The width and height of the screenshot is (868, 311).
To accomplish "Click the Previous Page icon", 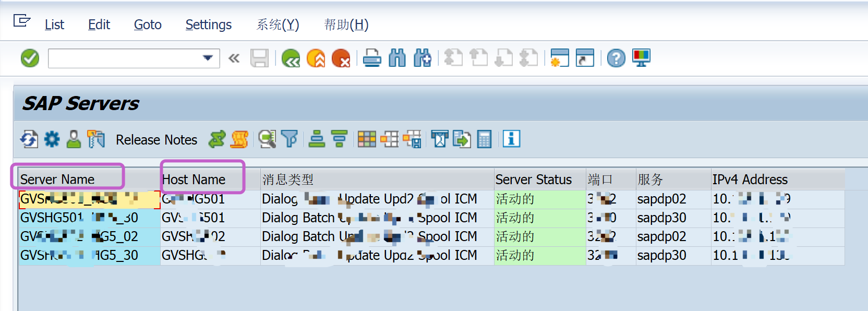I will click(x=478, y=58).
